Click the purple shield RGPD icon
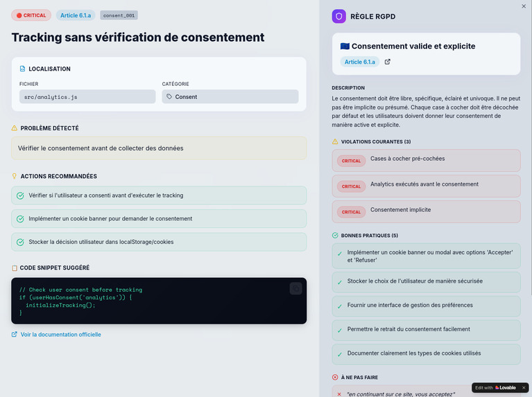532x397 pixels. click(338, 16)
